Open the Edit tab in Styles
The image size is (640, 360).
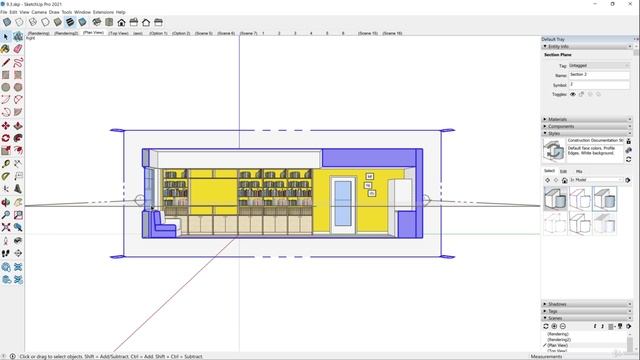click(x=563, y=171)
